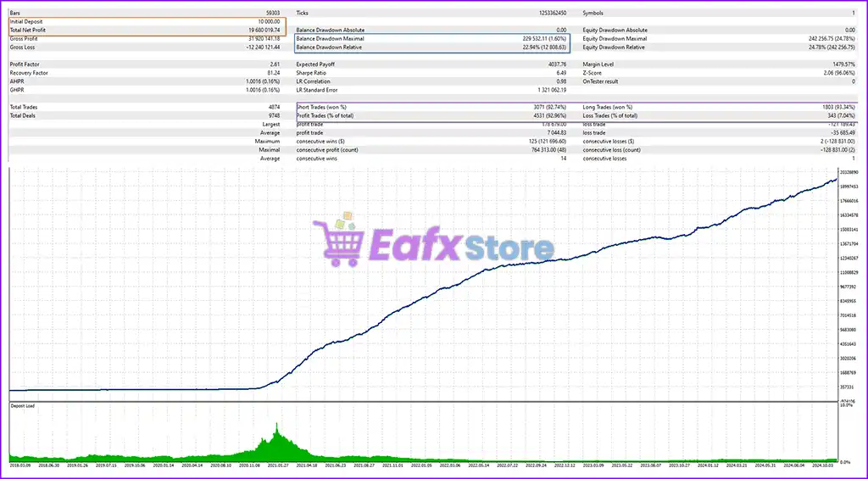
Task: Select the short trades value 3071 (92.74%)
Action: click(548, 107)
